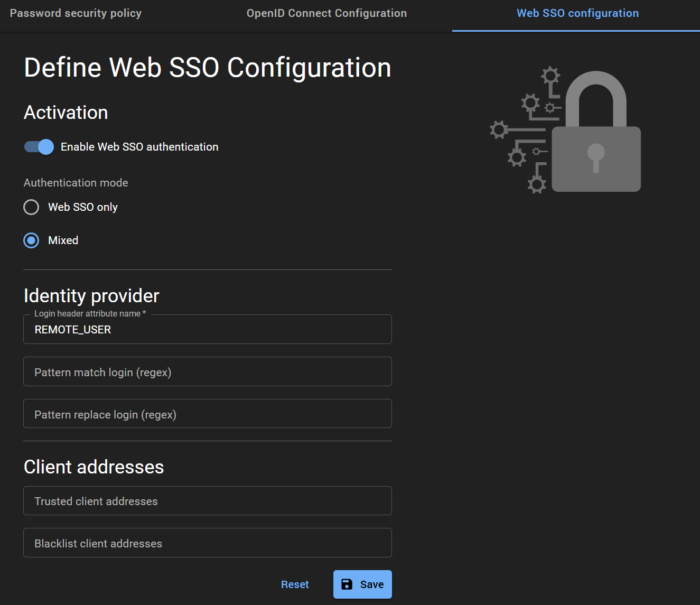Click the Activation section label

(x=66, y=112)
